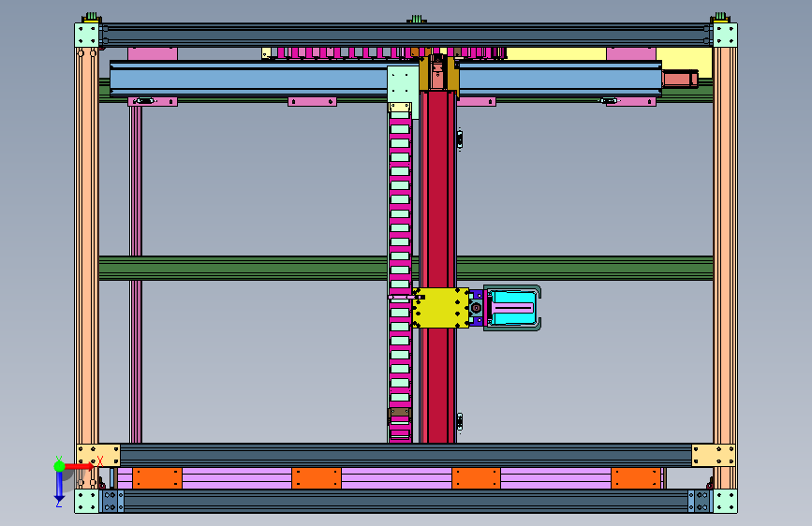
Task: Pick the bottom-right mint corner bracket of the frame
Action: tap(725, 501)
